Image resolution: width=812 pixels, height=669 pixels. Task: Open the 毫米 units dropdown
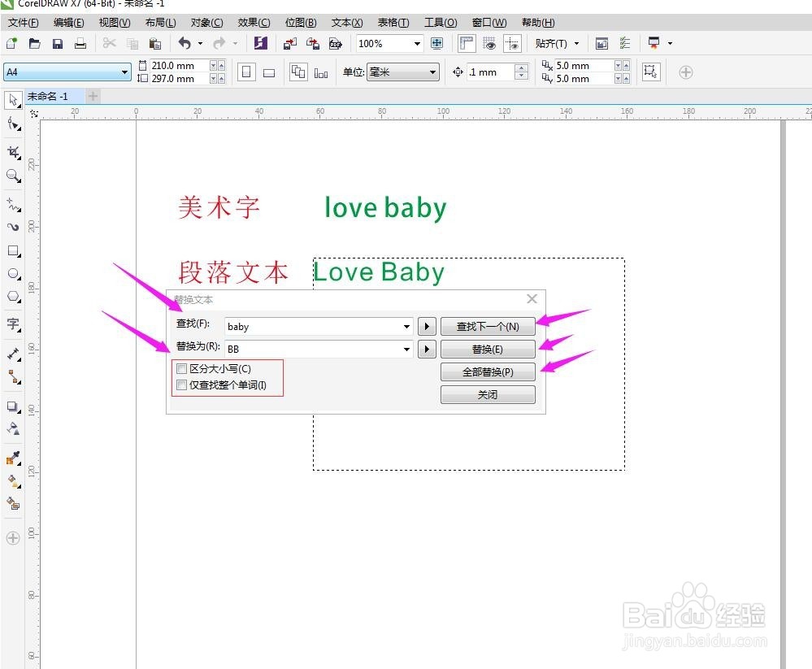(x=433, y=72)
